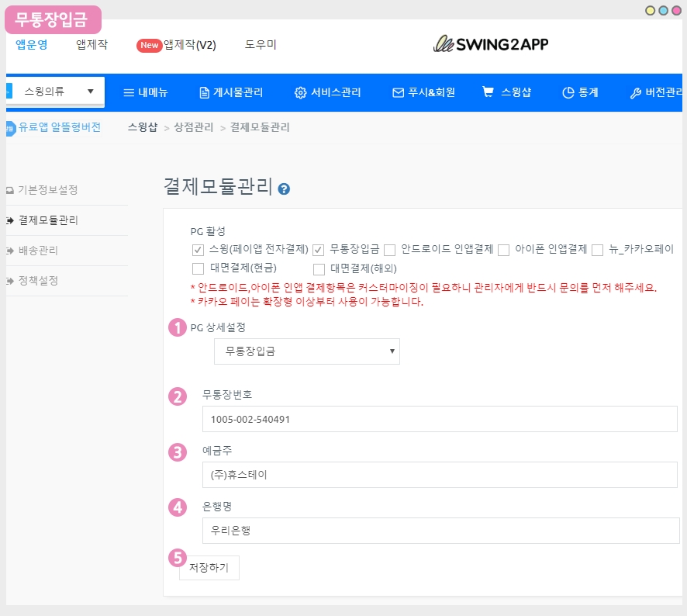Click the red notice about 카카오 페이

(307, 302)
